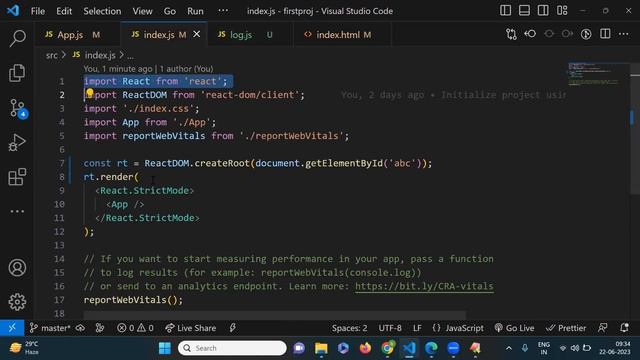Click src folder in breadcrumb
640x360 pixels.
pos(51,55)
